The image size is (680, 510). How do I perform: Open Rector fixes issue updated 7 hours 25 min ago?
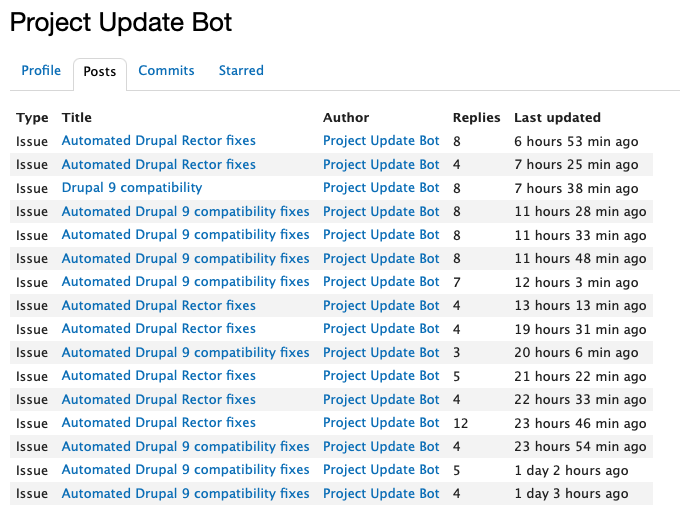(x=159, y=165)
